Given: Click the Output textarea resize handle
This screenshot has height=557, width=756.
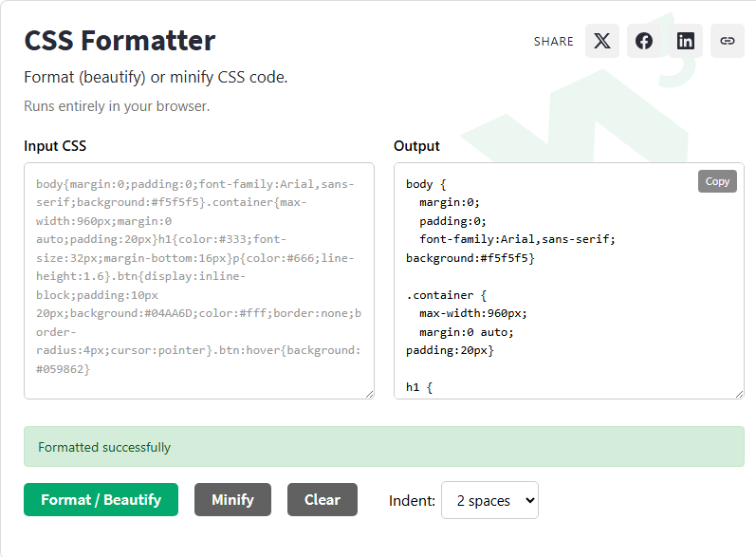Looking at the screenshot, I should [739, 394].
